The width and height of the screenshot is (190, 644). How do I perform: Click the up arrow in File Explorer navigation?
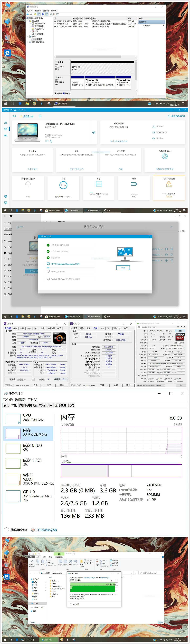tap(39, 573)
